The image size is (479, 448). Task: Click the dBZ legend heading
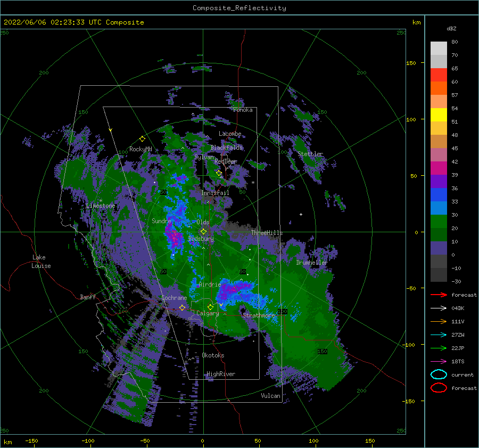[x=451, y=28]
